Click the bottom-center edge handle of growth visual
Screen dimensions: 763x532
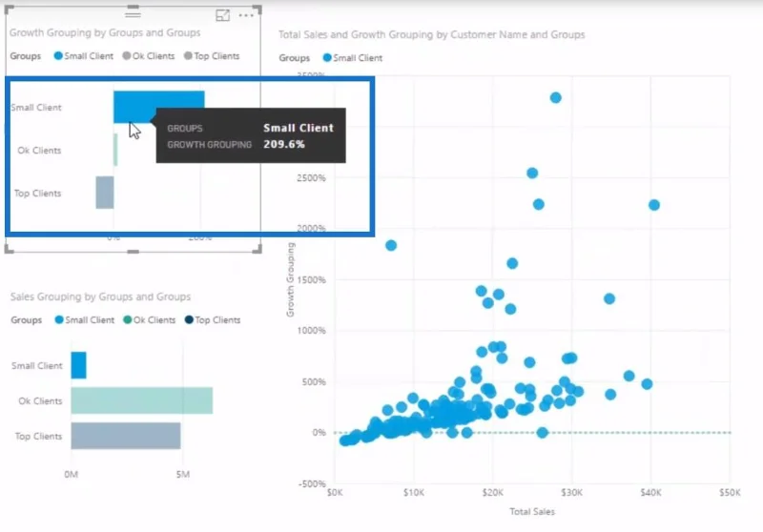click(x=133, y=252)
